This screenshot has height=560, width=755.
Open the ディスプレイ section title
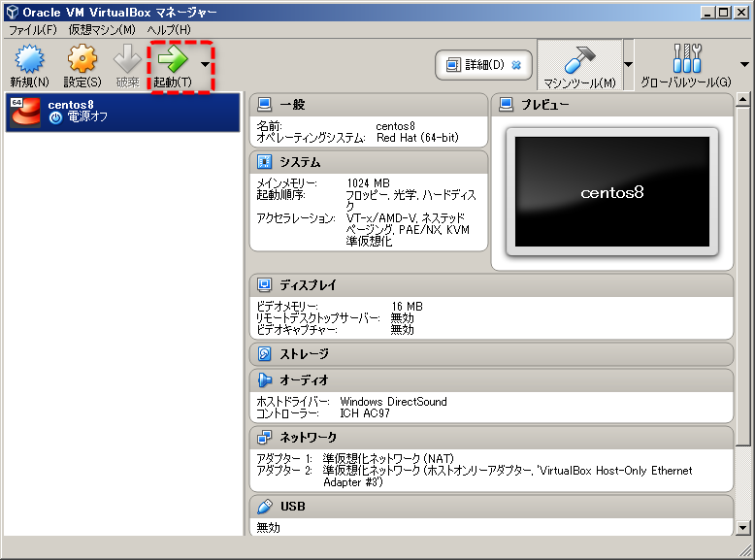click(308, 285)
